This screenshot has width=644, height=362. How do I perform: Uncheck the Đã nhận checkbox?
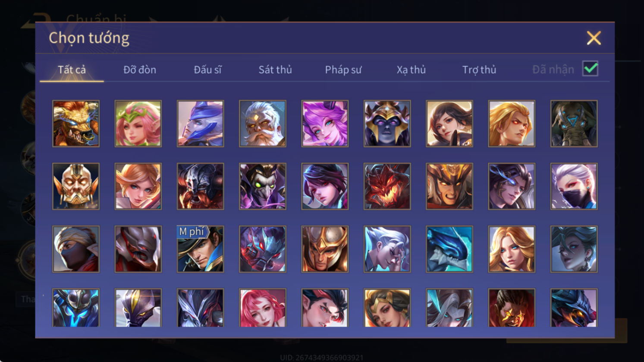pos(590,69)
